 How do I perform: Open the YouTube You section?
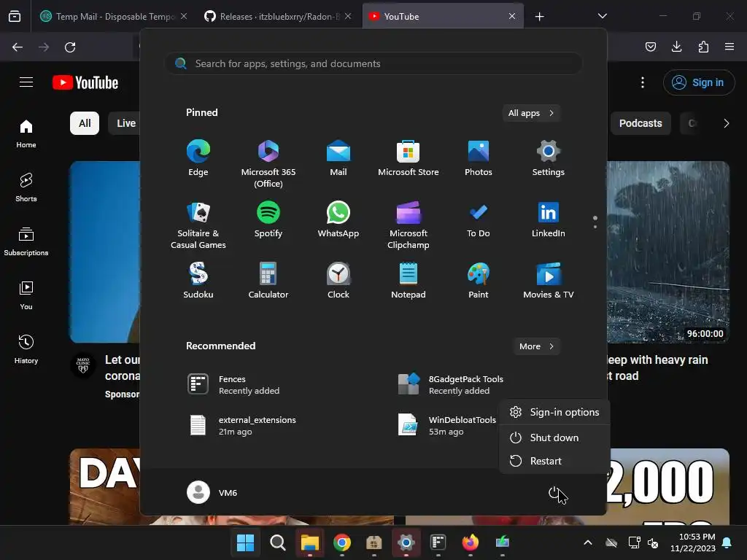26,295
